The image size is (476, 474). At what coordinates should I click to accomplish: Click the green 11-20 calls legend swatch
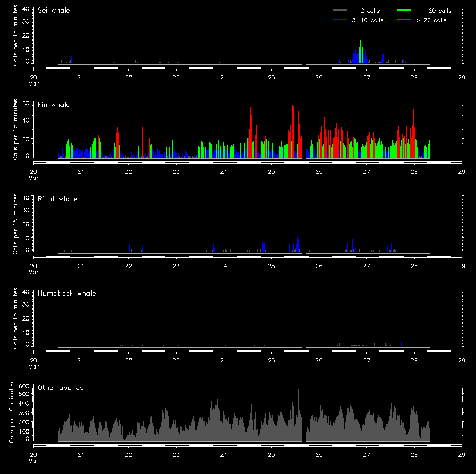[x=405, y=10]
